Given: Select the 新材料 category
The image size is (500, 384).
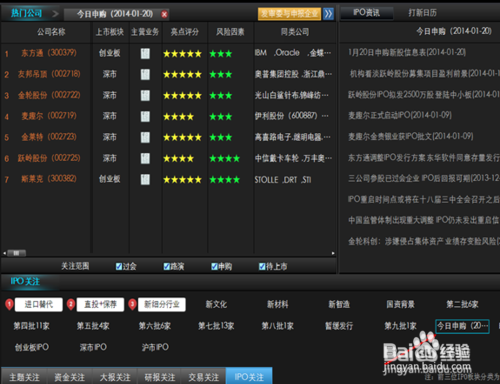Looking at the screenshot, I should tap(277, 304).
